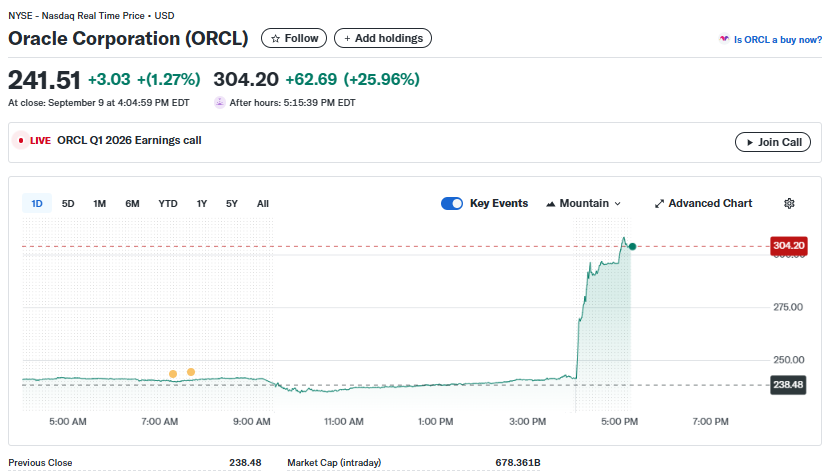The image size is (840, 473).
Task: Click the green current price dot
Action: tap(633, 246)
